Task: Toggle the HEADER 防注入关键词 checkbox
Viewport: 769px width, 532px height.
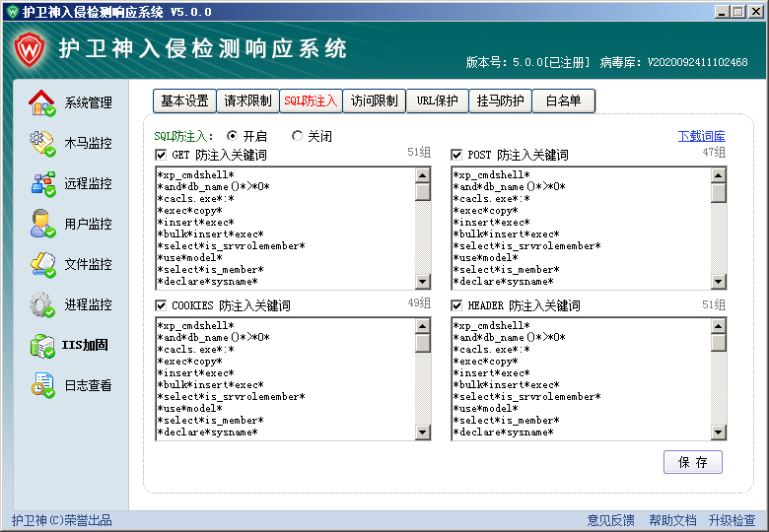Action: click(x=456, y=305)
